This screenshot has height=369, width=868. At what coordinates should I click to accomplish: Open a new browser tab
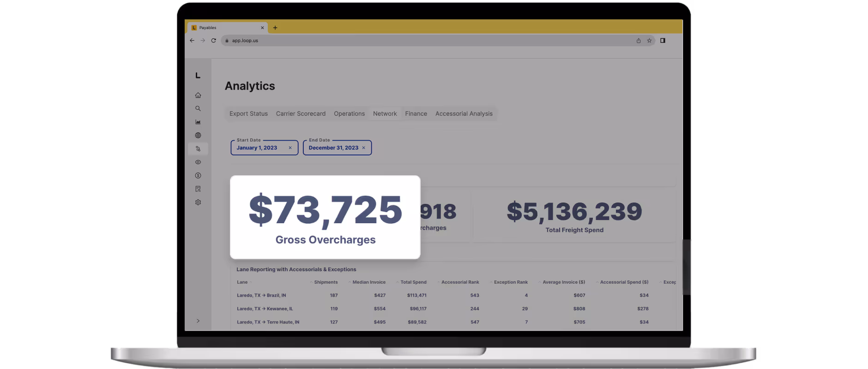click(275, 28)
